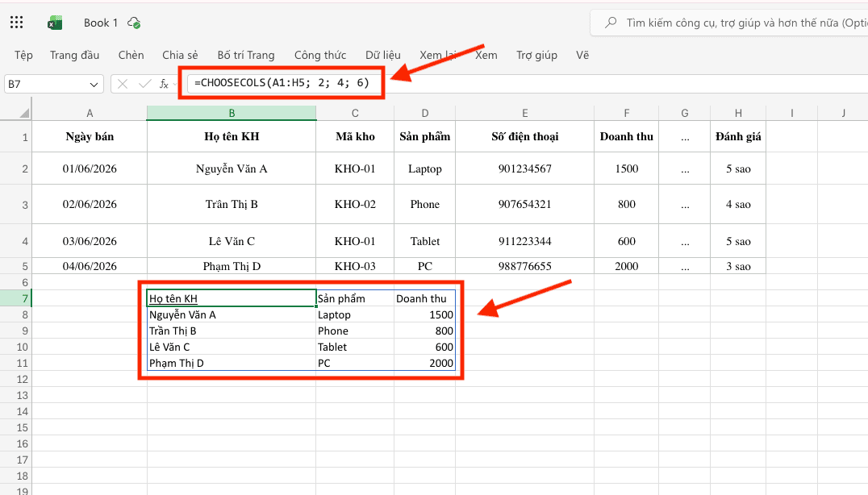Click the '3 sao' rating cell
The width and height of the screenshot is (868, 495).
[x=738, y=266]
